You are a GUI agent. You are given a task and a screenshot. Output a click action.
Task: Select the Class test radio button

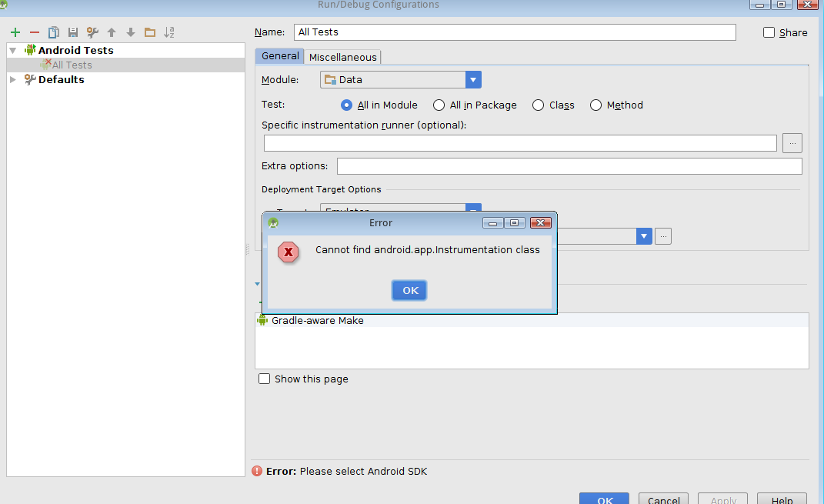538,105
